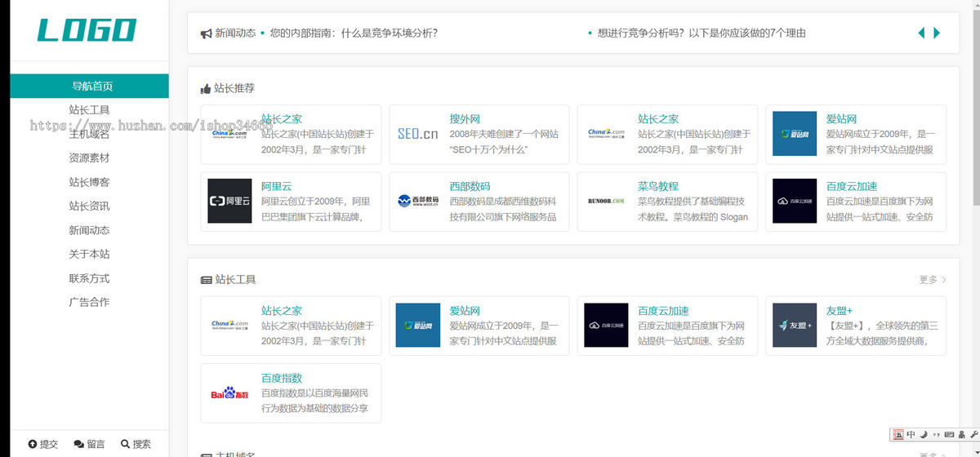This screenshot has height=457, width=980.
Task: Click China Z logo in 站长工具 section
Action: (229, 325)
